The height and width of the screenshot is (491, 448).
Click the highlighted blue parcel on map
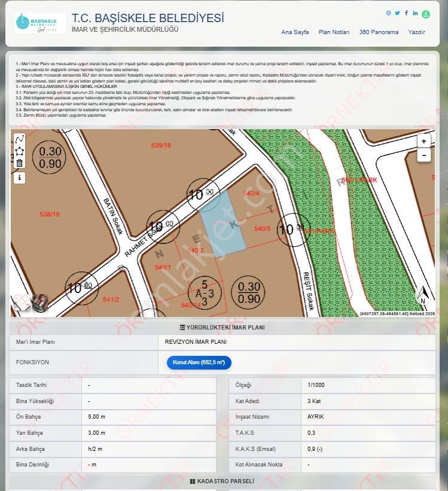223,224
